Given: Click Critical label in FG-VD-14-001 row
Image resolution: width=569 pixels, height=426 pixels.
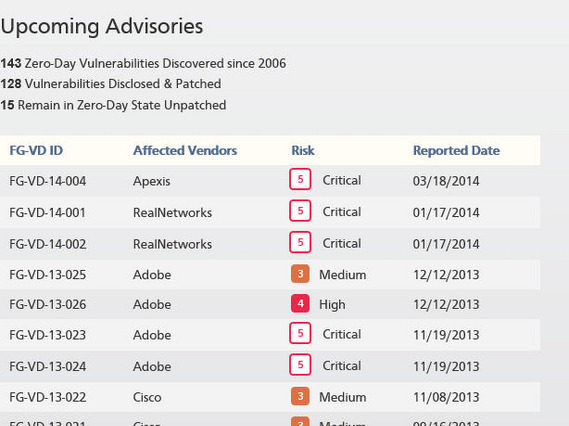Looking at the screenshot, I should tap(342, 212).
